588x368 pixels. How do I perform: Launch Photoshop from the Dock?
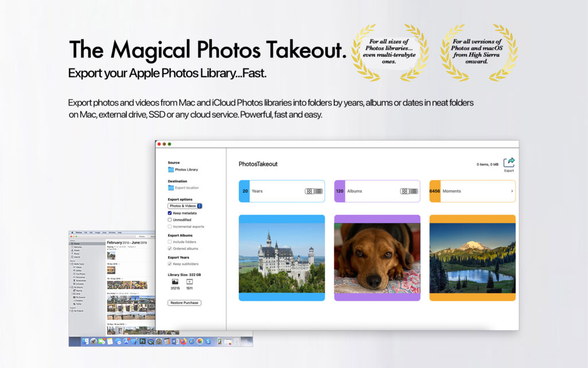[142, 342]
